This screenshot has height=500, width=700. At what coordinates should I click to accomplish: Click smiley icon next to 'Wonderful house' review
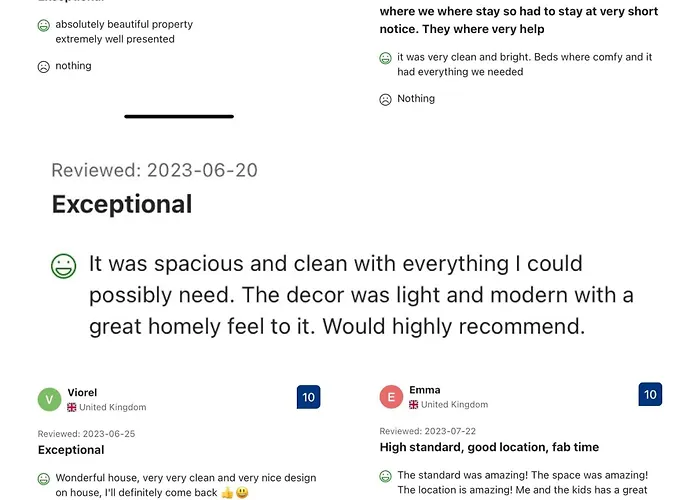click(43, 479)
